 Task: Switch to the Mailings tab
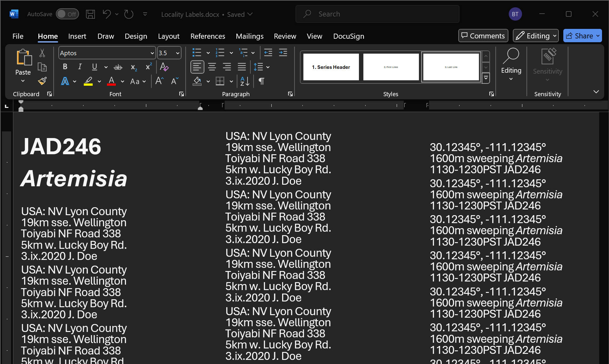point(249,36)
